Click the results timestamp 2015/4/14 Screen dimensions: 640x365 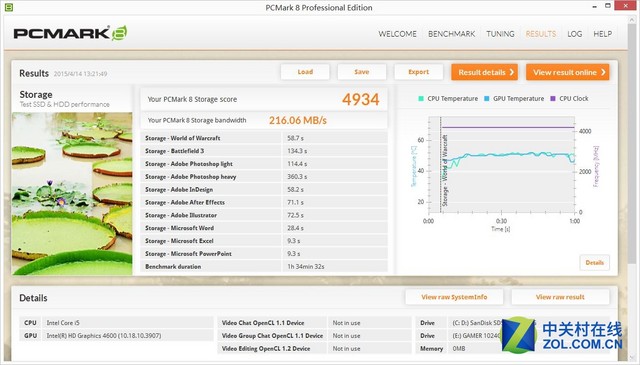[x=80, y=74]
